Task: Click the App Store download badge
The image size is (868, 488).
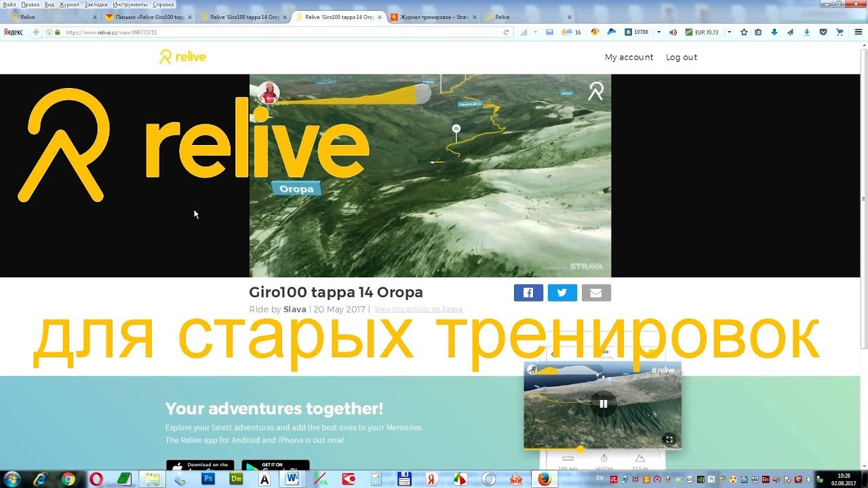Action: [x=200, y=466]
